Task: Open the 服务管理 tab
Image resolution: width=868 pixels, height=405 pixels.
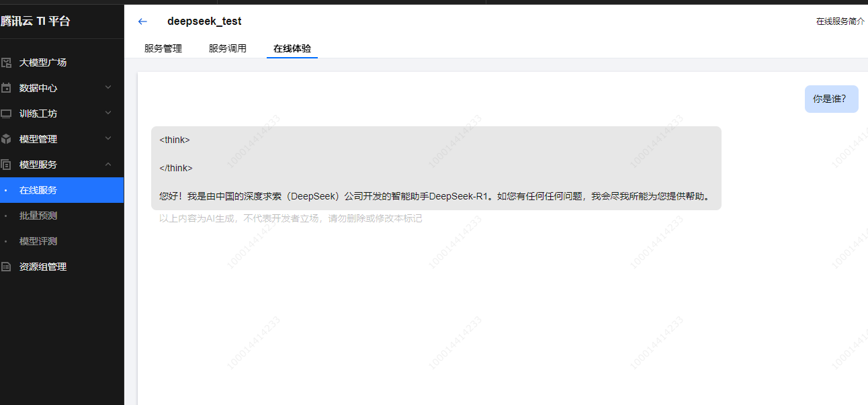Action: point(163,48)
